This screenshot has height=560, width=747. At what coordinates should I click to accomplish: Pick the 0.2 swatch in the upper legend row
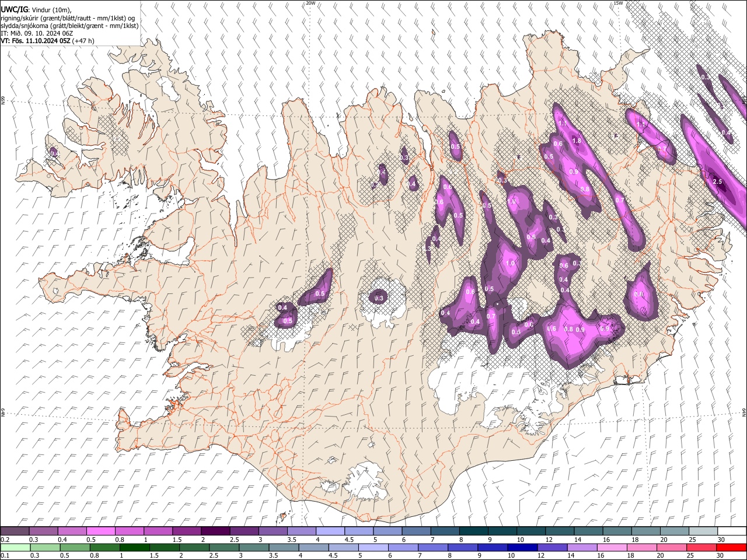click(x=15, y=531)
